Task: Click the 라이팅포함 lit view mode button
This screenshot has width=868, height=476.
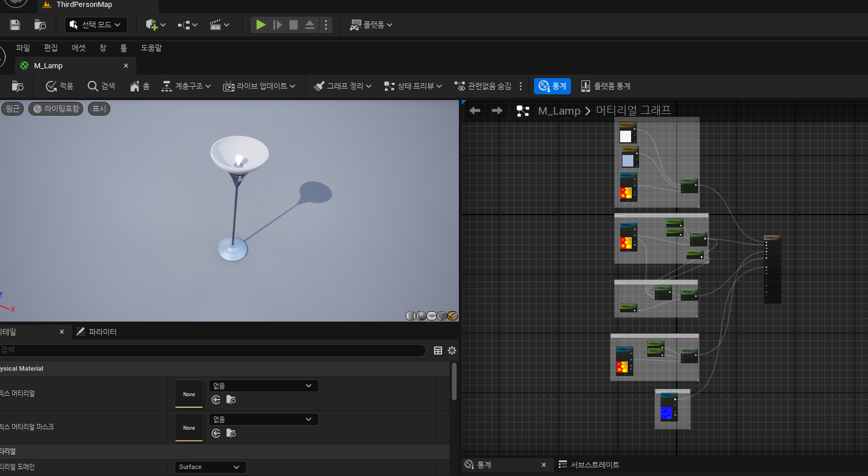Action: click(56, 109)
